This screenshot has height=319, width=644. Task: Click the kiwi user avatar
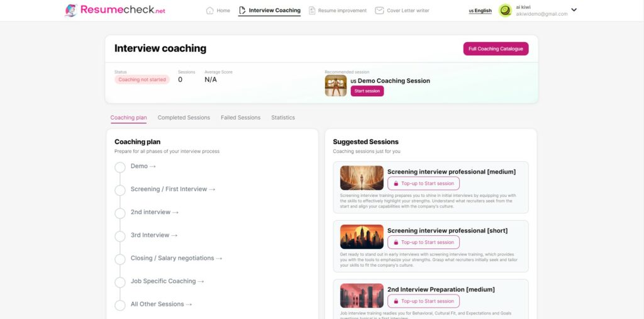[505, 10]
